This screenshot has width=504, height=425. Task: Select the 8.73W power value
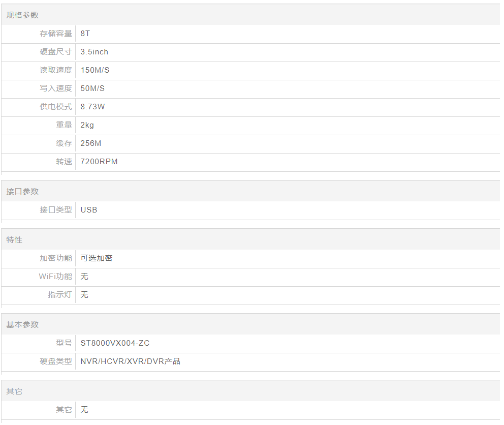tap(92, 107)
